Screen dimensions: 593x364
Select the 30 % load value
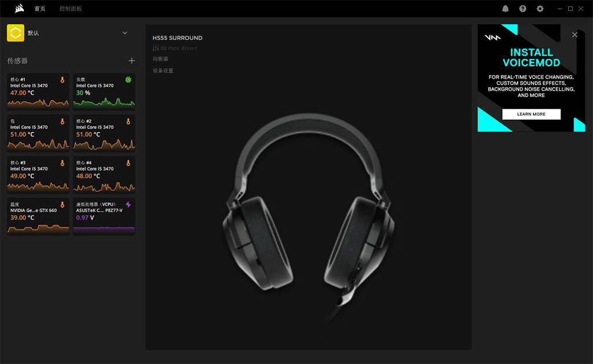(x=83, y=93)
